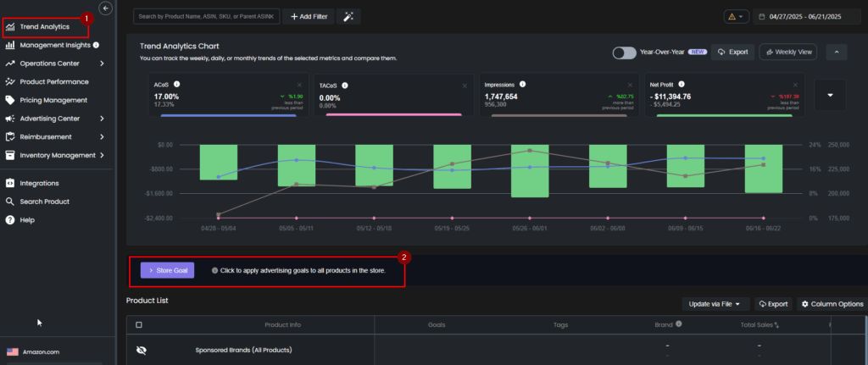Open Management Insights page

pos(54,46)
